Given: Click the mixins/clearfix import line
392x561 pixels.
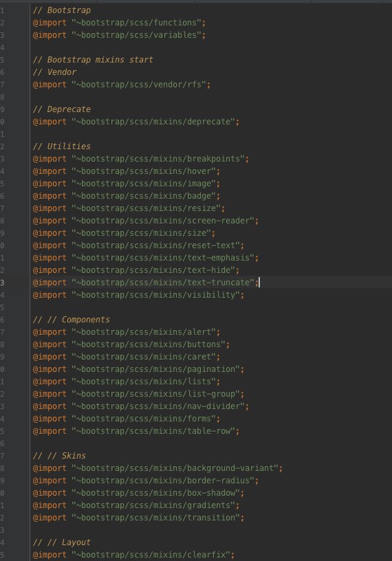Looking at the screenshot, I should pos(134,555).
